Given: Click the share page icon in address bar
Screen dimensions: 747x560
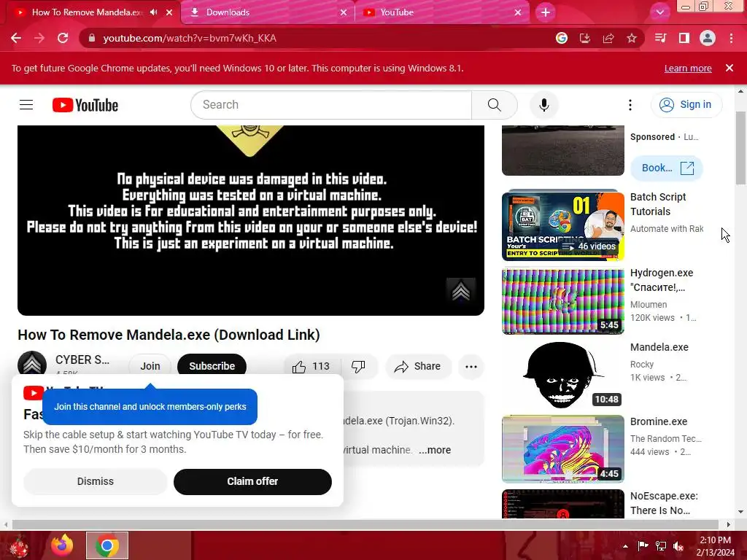Looking at the screenshot, I should coord(608,38).
